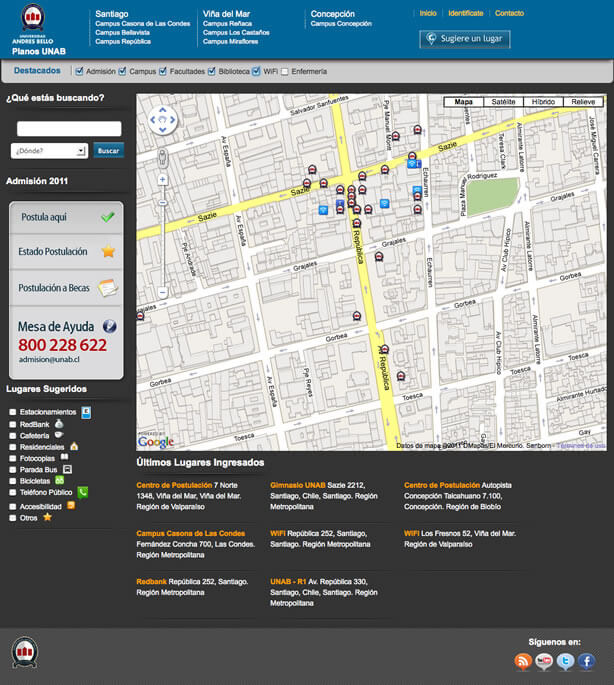The width and height of the screenshot is (614, 685).
Task: Uncheck the Campus checkbox
Action: click(122, 71)
